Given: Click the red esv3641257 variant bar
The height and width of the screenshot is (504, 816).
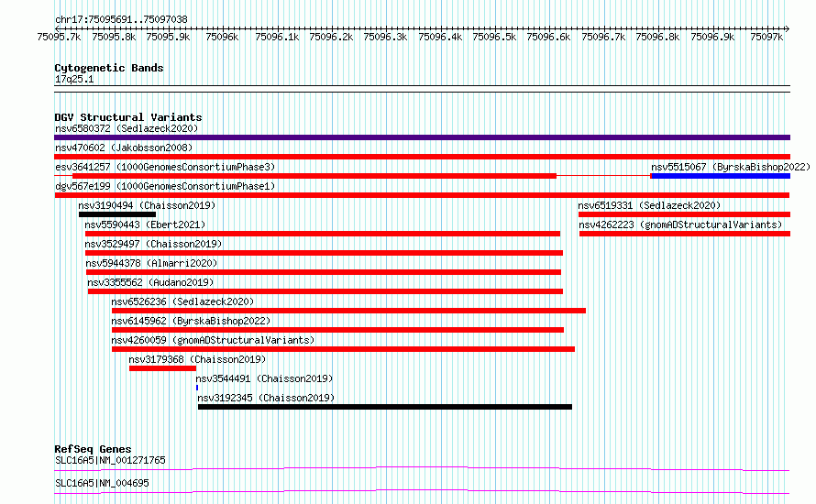Looking at the screenshot, I should coord(314,176).
